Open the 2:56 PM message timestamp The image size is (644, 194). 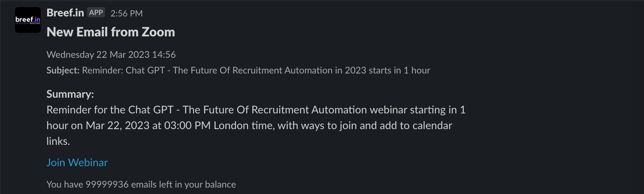click(127, 13)
